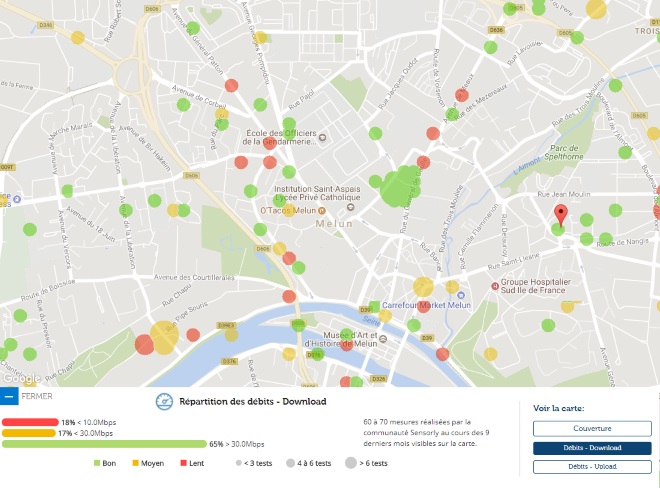The image size is (660, 488).
Task: Click the green 65% download bar
Action: pyautogui.click(x=104, y=444)
